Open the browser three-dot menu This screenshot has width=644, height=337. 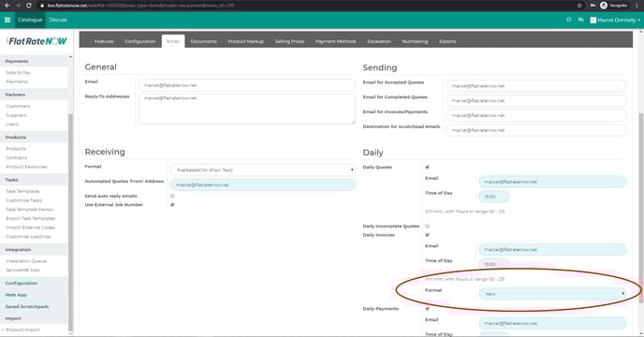[637, 6]
